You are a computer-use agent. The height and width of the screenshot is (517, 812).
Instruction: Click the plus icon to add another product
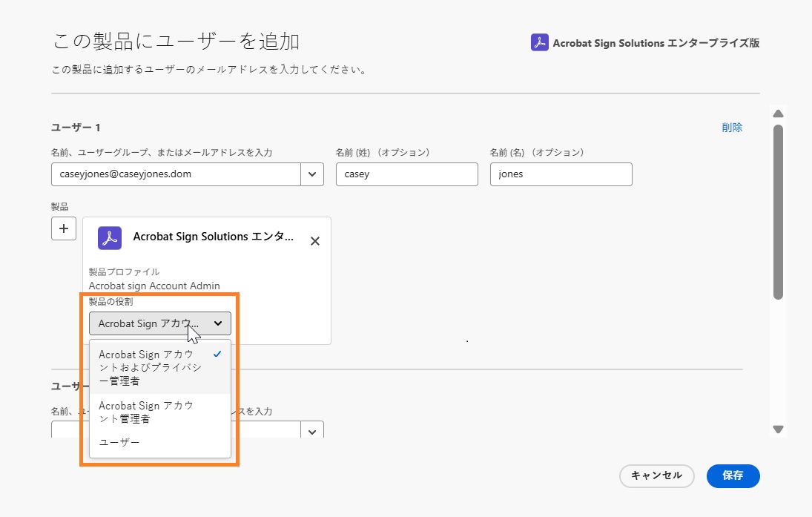click(x=63, y=228)
